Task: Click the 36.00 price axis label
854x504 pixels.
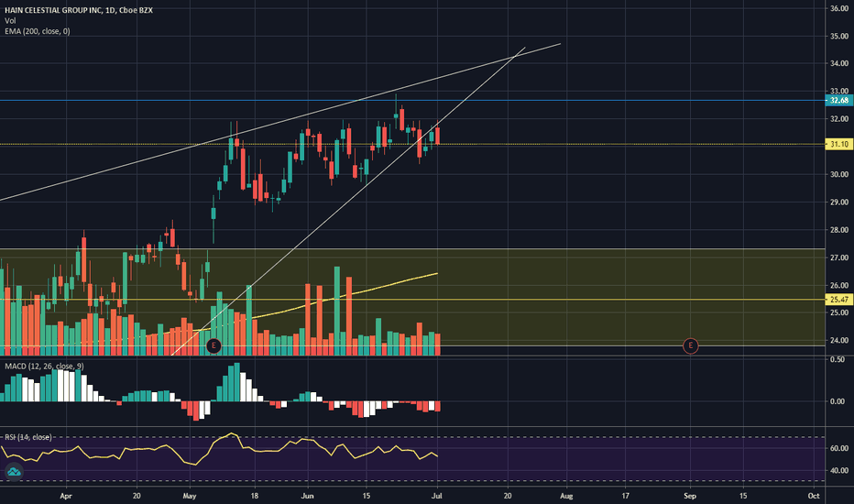Action: click(839, 8)
